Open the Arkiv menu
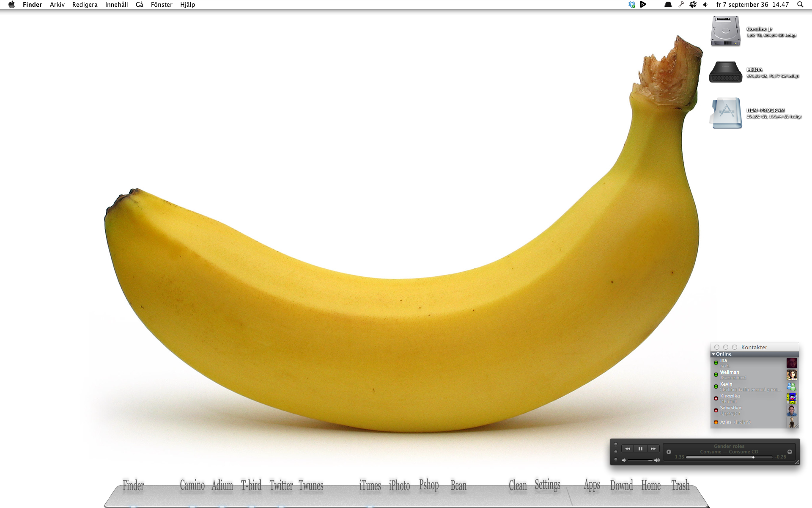The height and width of the screenshot is (508, 812). [x=57, y=5]
